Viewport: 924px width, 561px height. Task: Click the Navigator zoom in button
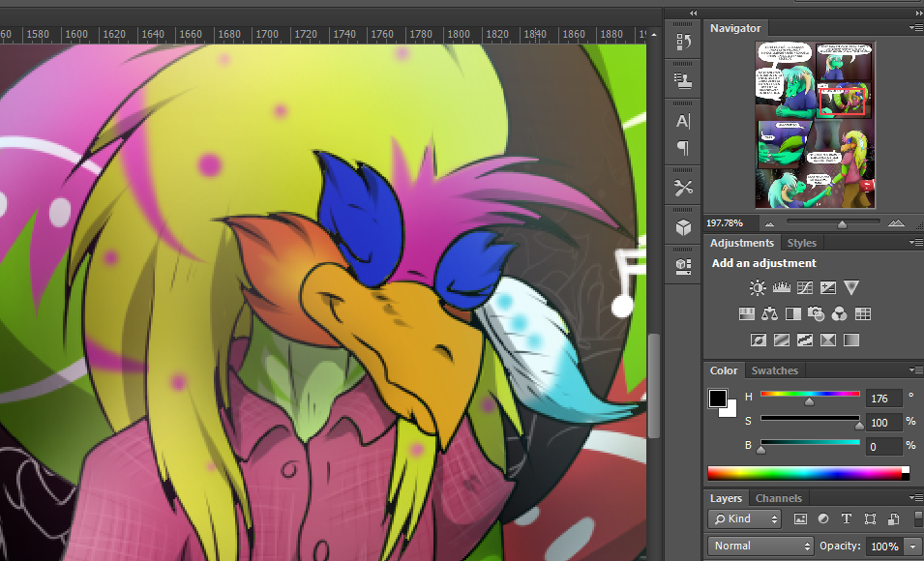(x=896, y=222)
